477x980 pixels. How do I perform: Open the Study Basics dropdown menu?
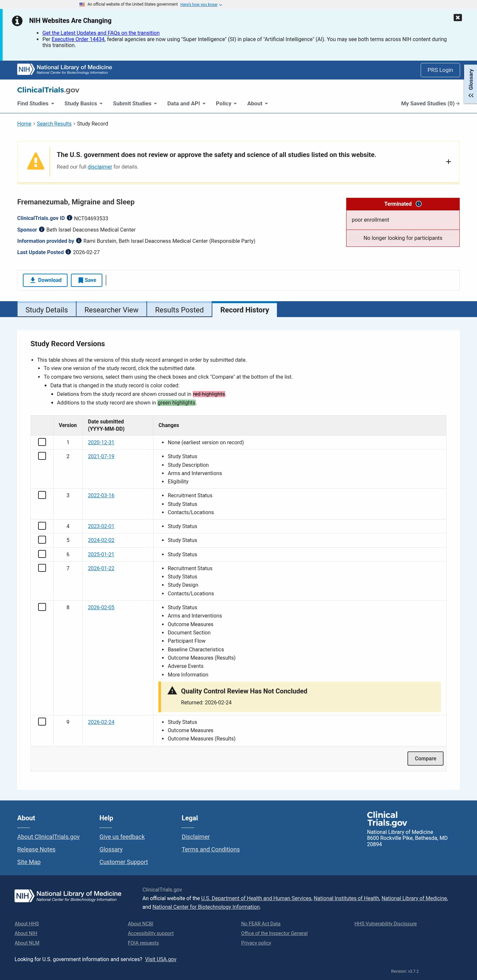(x=83, y=103)
